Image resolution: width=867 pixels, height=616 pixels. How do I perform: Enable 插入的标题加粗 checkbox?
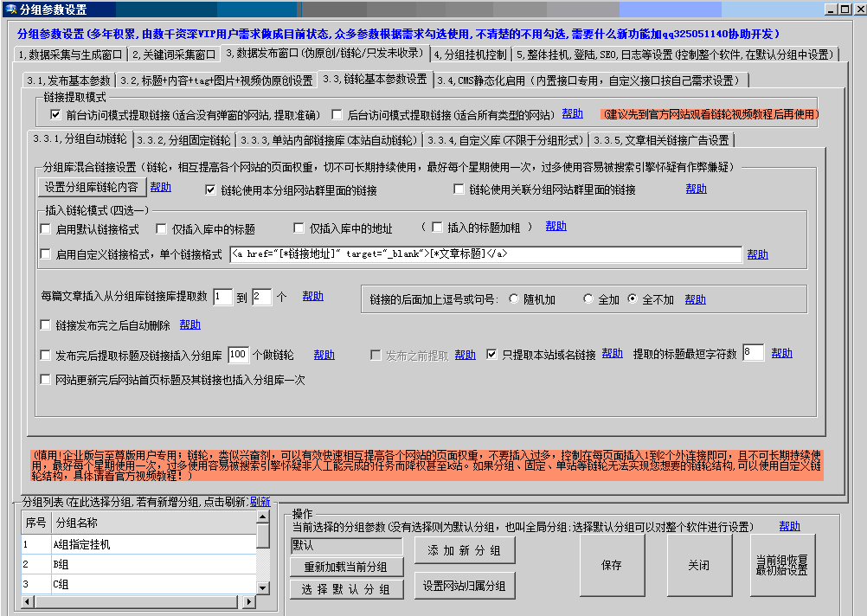pyautogui.click(x=437, y=227)
